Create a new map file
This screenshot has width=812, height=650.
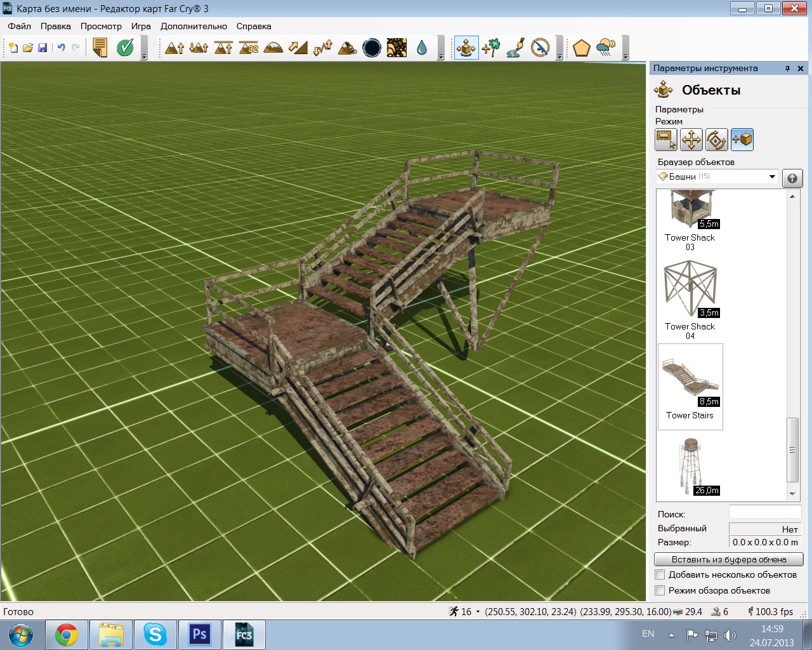point(13,48)
